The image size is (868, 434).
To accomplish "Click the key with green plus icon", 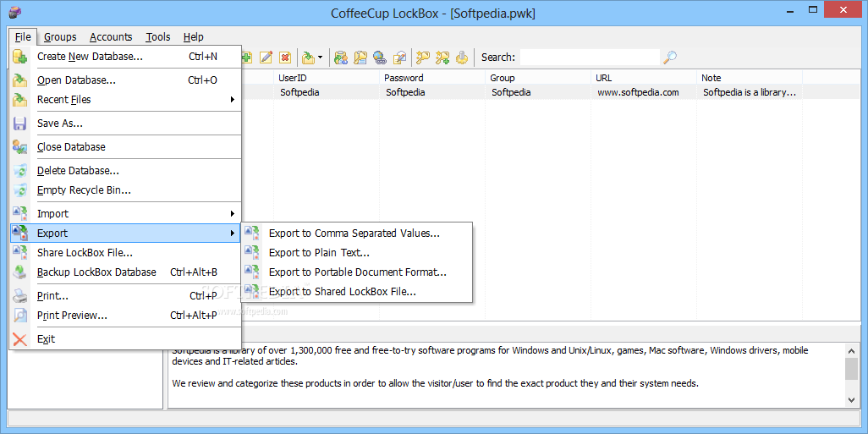I will 442,57.
